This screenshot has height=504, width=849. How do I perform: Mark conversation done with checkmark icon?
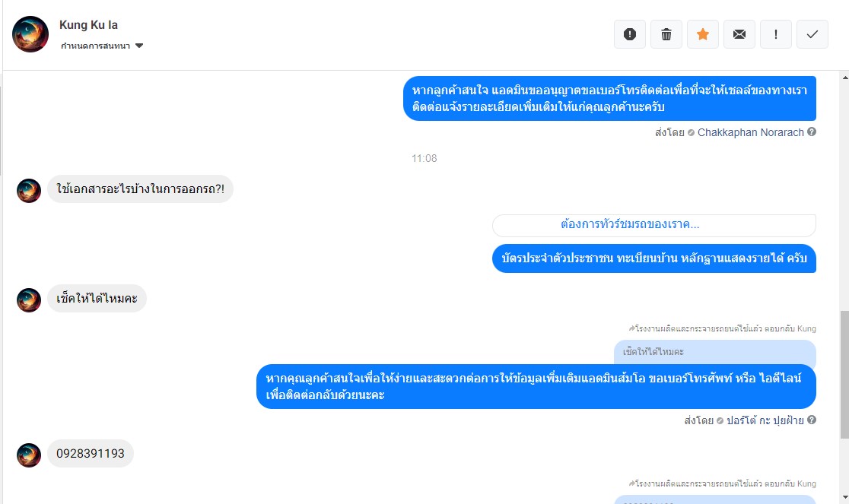point(812,34)
